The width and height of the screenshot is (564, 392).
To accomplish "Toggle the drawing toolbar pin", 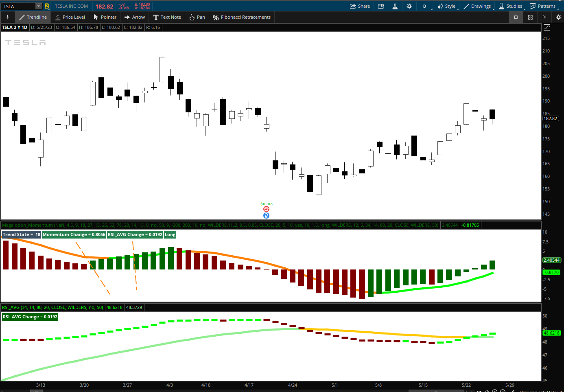I will (x=7, y=17).
